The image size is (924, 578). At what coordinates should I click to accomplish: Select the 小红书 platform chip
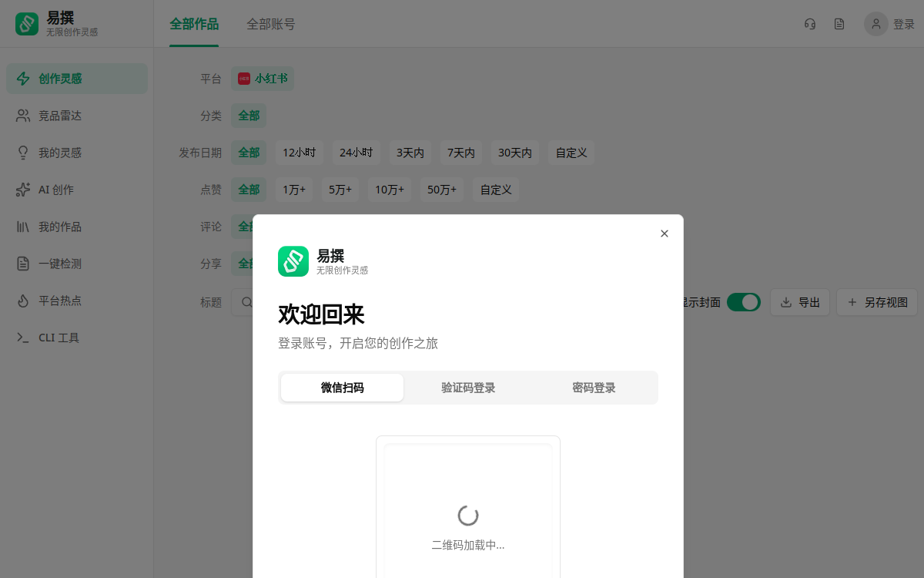click(263, 79)
